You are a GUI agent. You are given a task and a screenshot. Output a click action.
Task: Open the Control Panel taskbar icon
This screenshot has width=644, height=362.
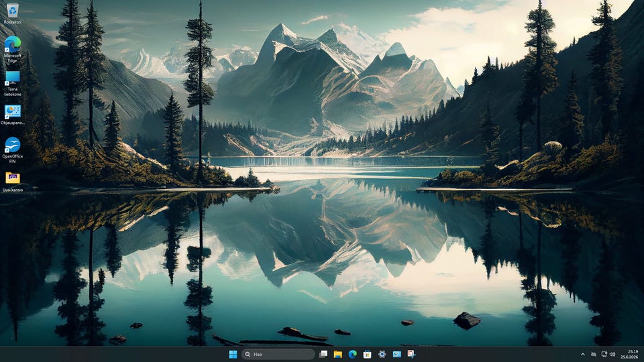coord(396,354)
